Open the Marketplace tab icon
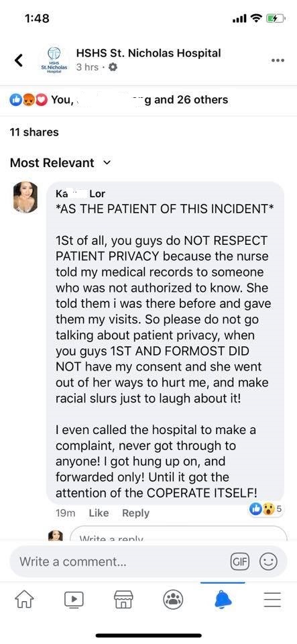Screen dimensions: 297x644 click(x=123, y=600)
